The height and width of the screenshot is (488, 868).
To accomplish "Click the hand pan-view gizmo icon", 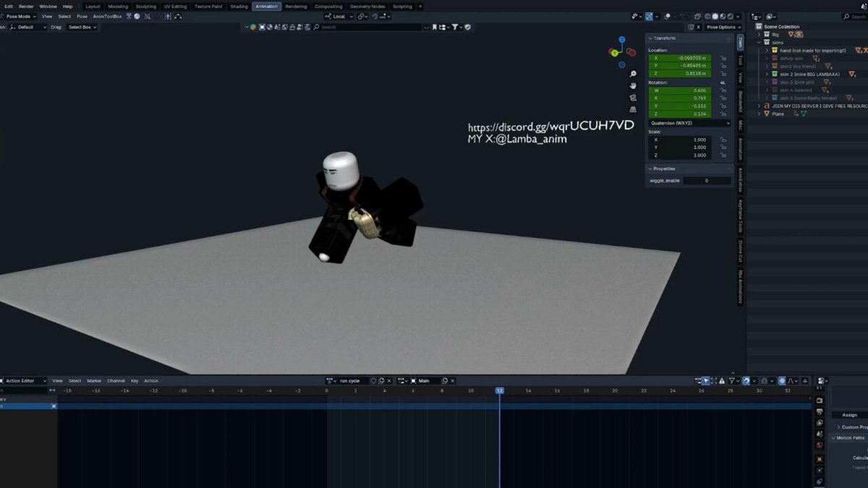I will [633, 85].
